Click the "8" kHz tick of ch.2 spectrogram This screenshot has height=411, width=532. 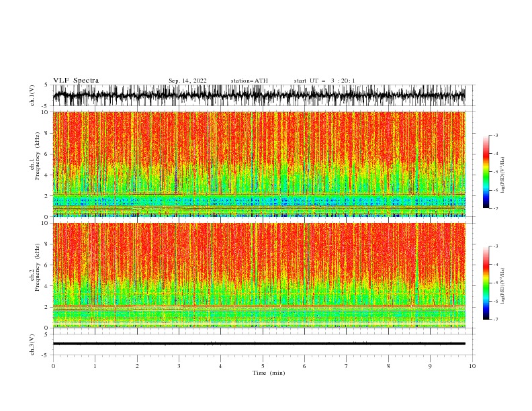pos(47,244)
